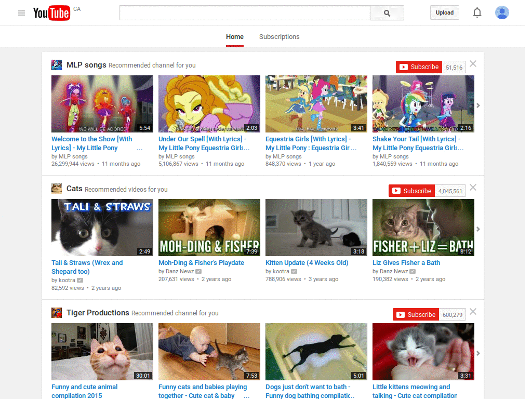Open Tiger Productions heading link
This screenshot has height=399, width=532.
98,312
